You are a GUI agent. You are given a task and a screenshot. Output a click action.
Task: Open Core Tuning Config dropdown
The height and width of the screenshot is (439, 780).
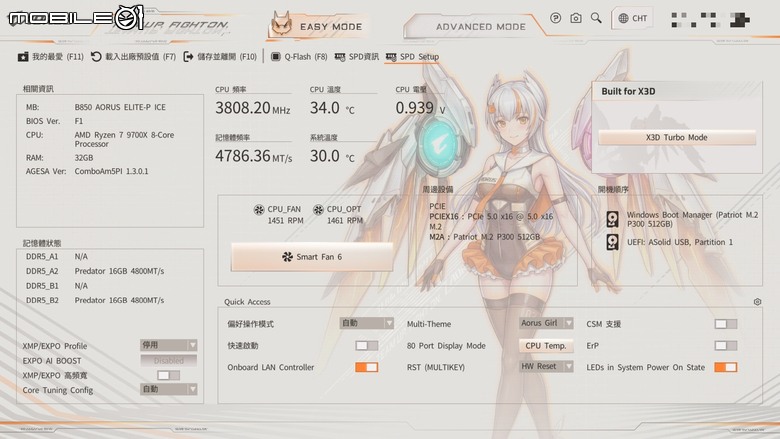[x=169, y=389]
